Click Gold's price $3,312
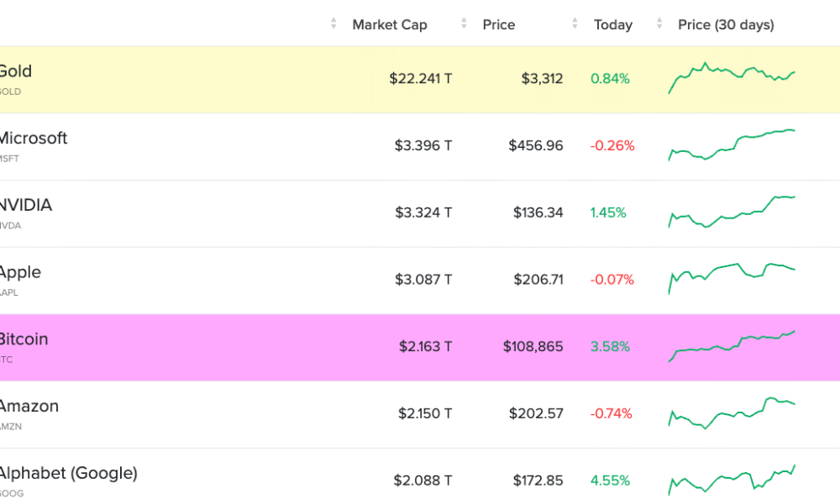840x504 pixels. 542,79
